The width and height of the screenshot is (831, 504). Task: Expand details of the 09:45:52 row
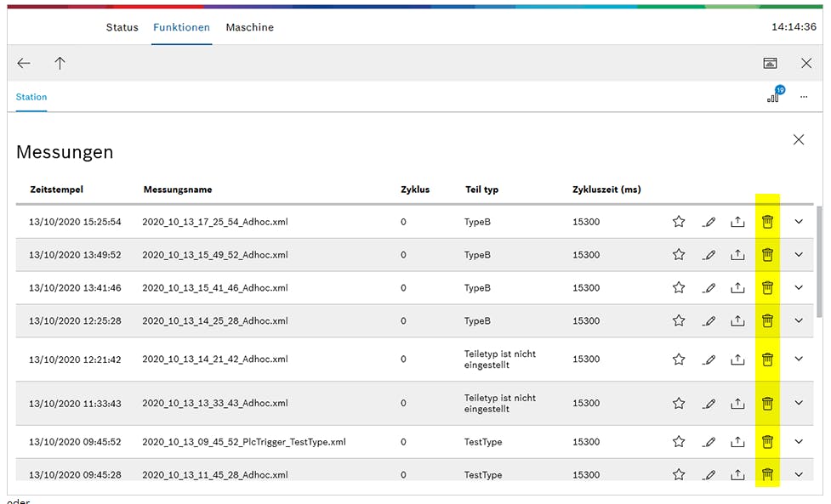tap(799, 441)
